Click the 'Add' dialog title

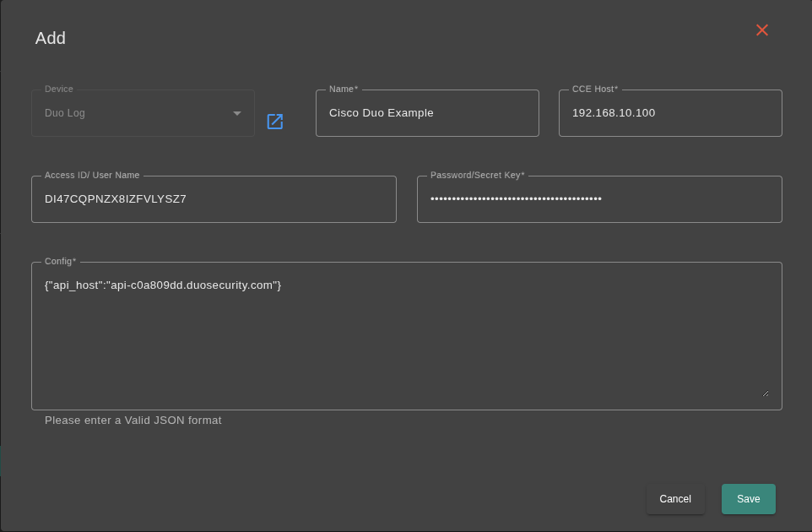coord(51,38)
